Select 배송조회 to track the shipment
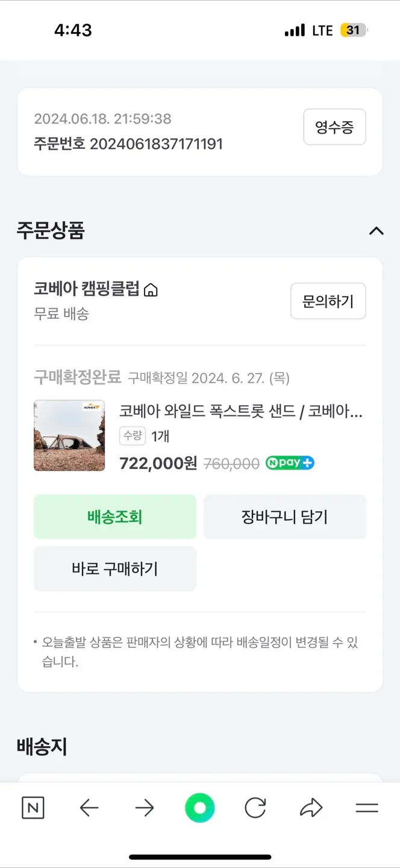Screen dimensions: 400x868 tap(114, 517)
